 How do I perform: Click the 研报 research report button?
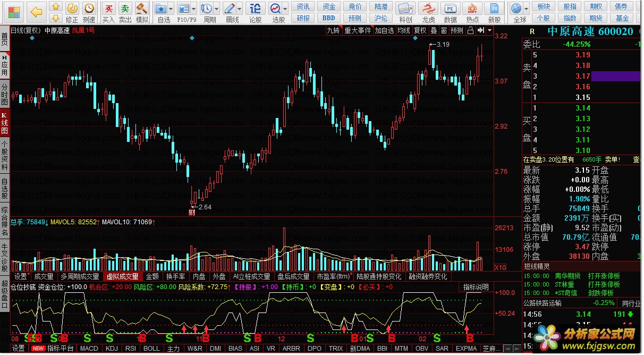click(x=303, y=18)
